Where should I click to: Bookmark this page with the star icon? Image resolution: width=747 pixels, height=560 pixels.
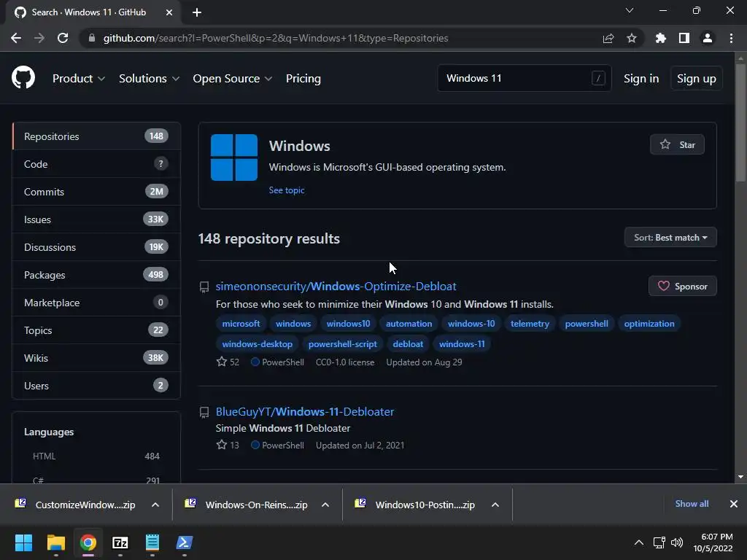click(632, 38)
